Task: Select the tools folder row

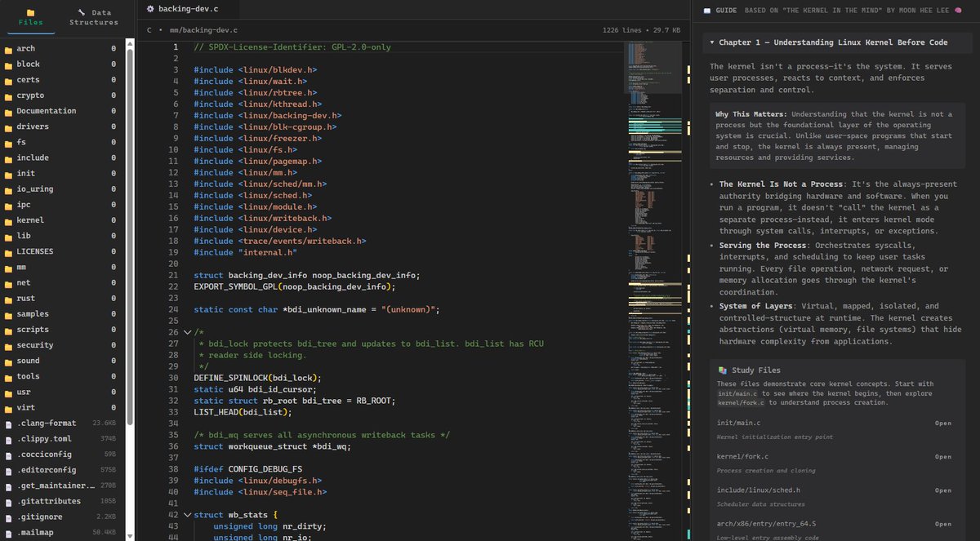Action: click(60, 376)
